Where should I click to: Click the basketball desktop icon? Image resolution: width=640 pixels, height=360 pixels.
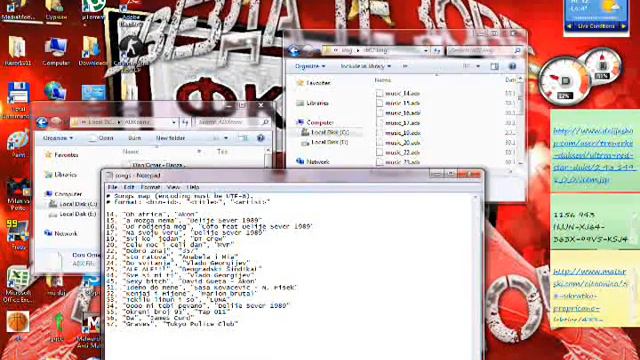pyautogui.click(x=18, y=322)
